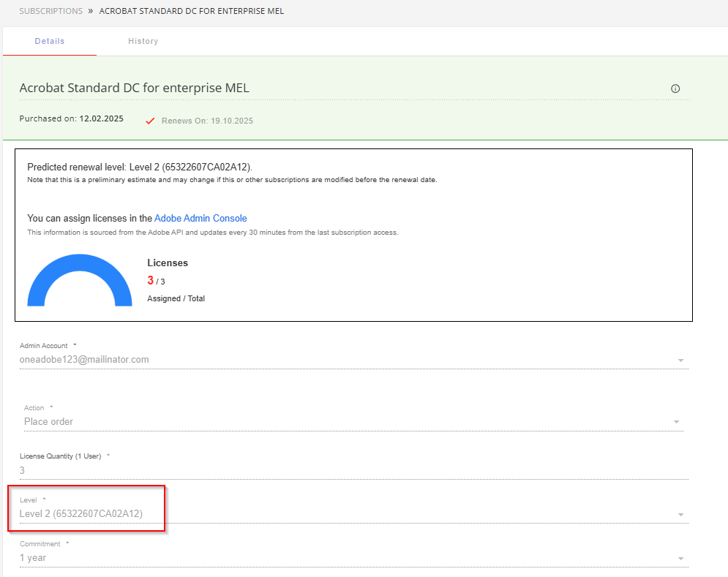The height and width of the screenshot is (577, 728).
Task: Click the 'Assigned / Total' label
Action: click(x=176, y=298)
